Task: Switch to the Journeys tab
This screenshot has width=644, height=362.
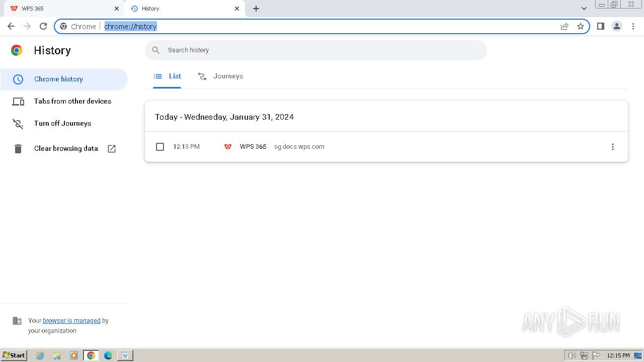Action: 220,76
